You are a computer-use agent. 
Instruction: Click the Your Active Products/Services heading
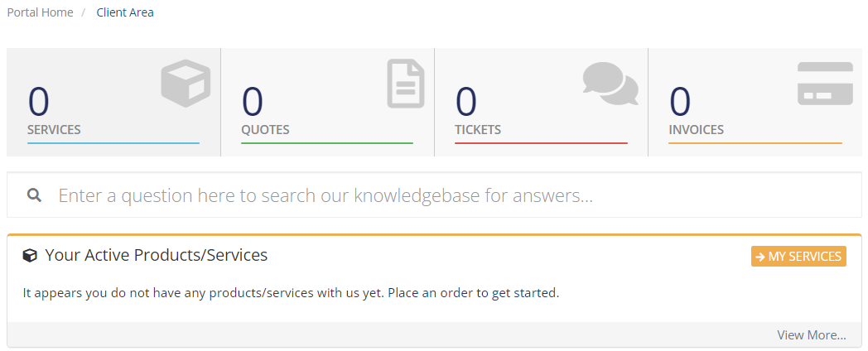point(156,255)
